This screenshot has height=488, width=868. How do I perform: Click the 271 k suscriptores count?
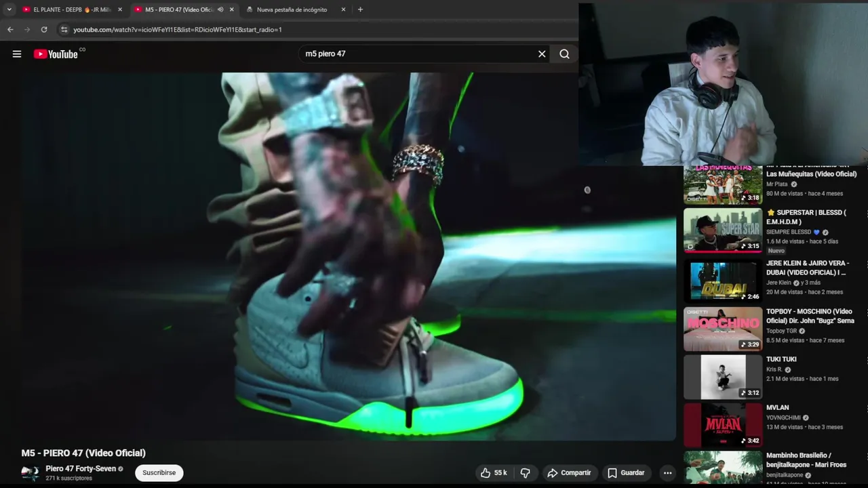68,479
